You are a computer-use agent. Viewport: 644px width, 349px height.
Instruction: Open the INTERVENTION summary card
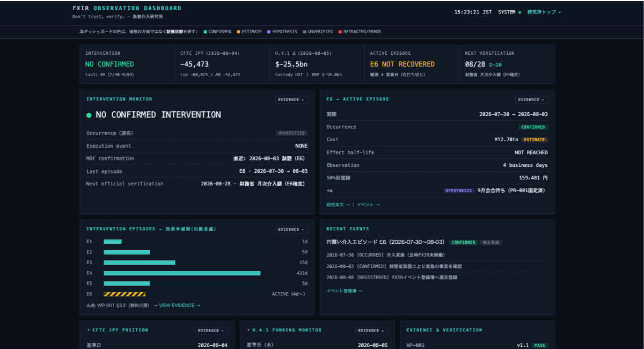click(x=127, y=64)
